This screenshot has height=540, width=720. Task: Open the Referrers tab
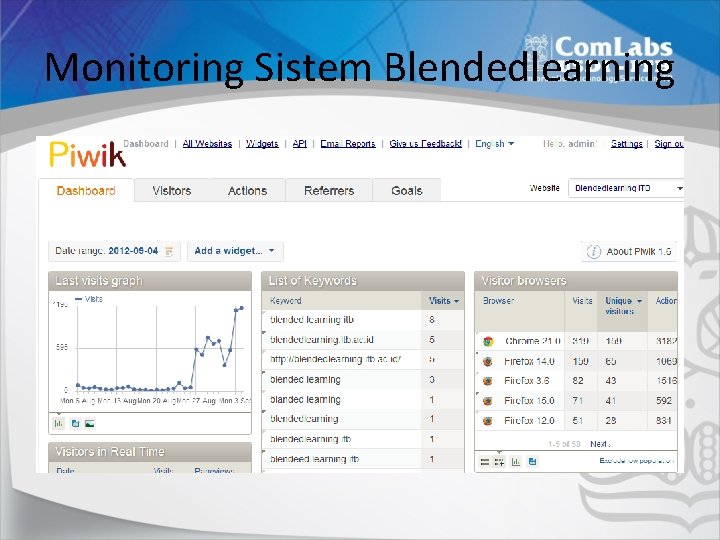click(x=329, y=191)
